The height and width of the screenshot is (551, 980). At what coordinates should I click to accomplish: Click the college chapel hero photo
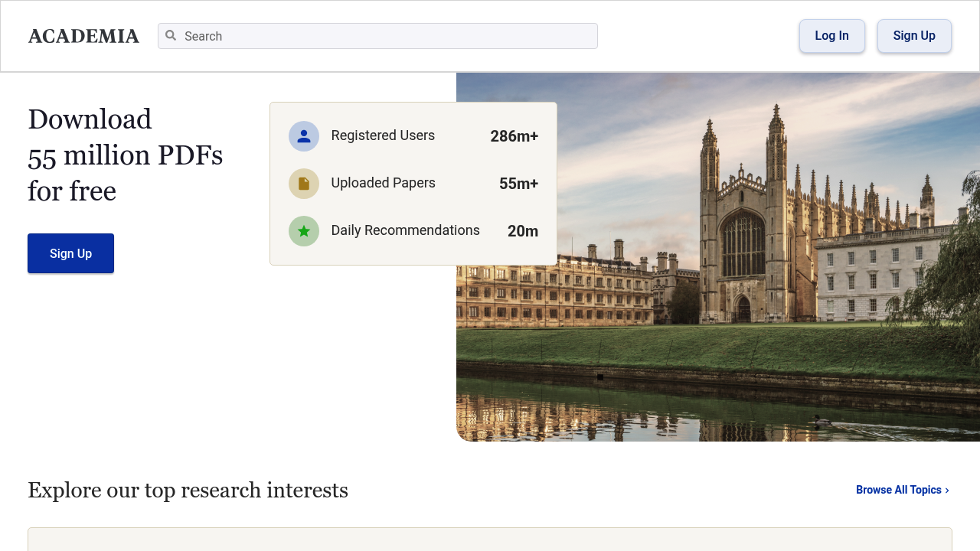pos(718,257)
